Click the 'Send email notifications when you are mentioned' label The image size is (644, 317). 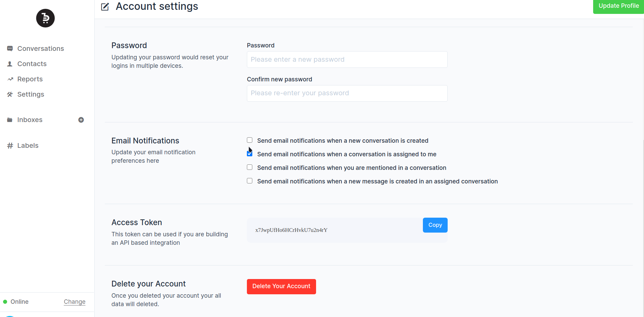coord(352,168)
